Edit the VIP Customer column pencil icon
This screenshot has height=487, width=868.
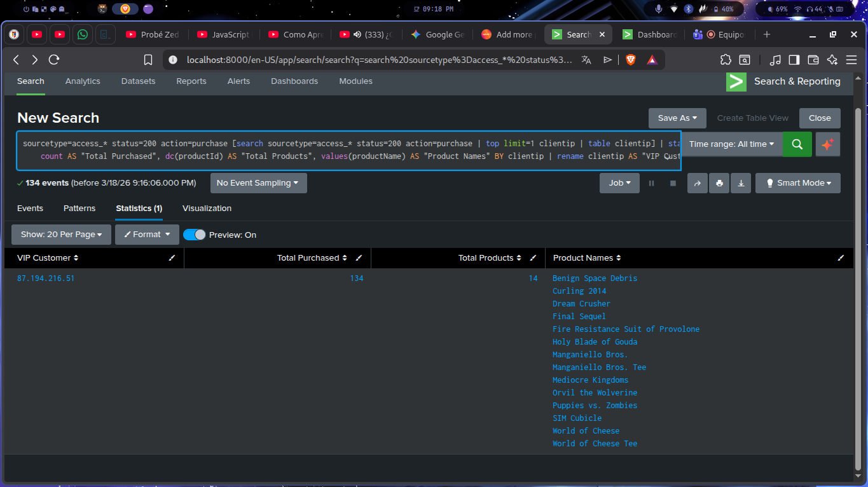pos(172,258)
